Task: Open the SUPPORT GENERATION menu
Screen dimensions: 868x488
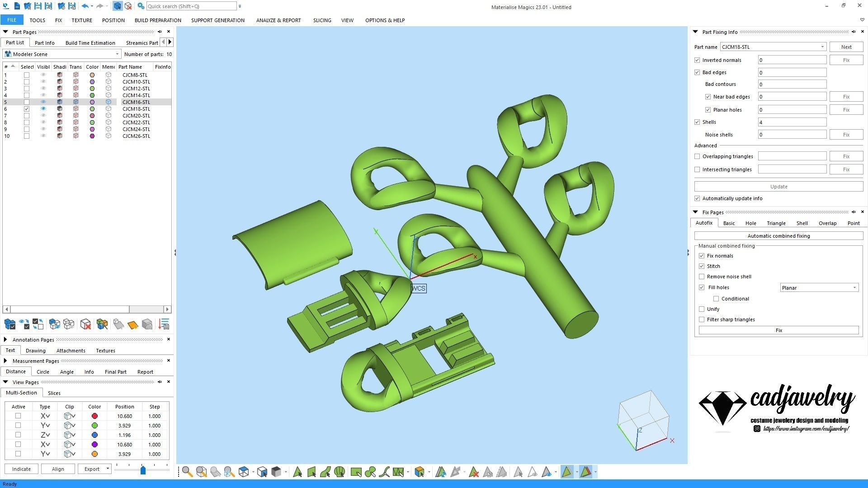Action: (217, 20)
